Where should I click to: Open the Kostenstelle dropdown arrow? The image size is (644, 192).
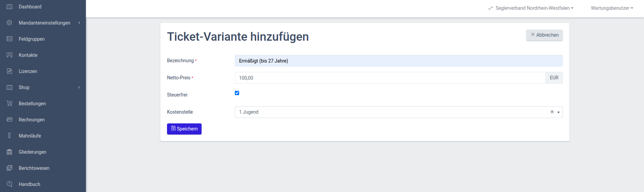(x=558, y=112)
